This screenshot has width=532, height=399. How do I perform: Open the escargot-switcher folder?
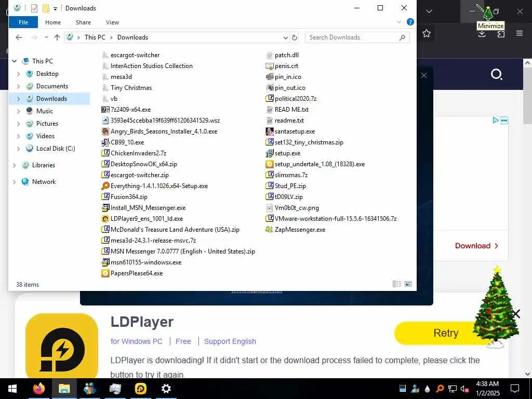[135, 55]
